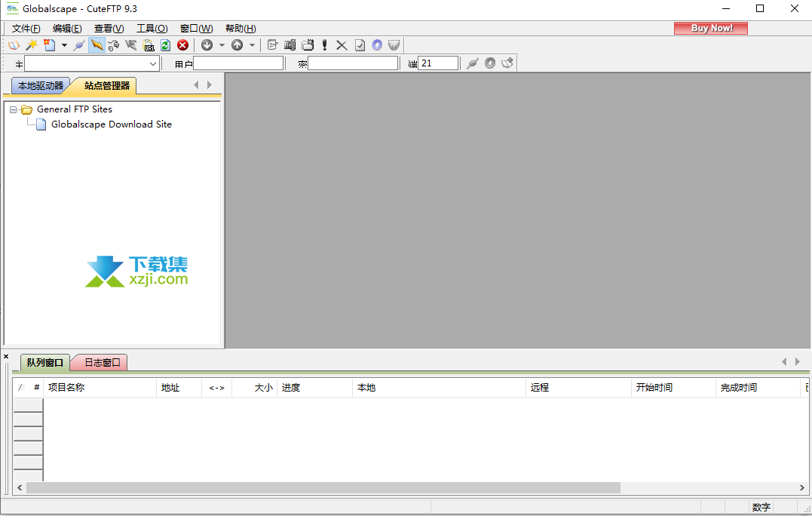The height and width of the screenshot is (516, 812).
Task: Close the bottom queue pane
Action: pyautogui.click(x=6, y=356)
